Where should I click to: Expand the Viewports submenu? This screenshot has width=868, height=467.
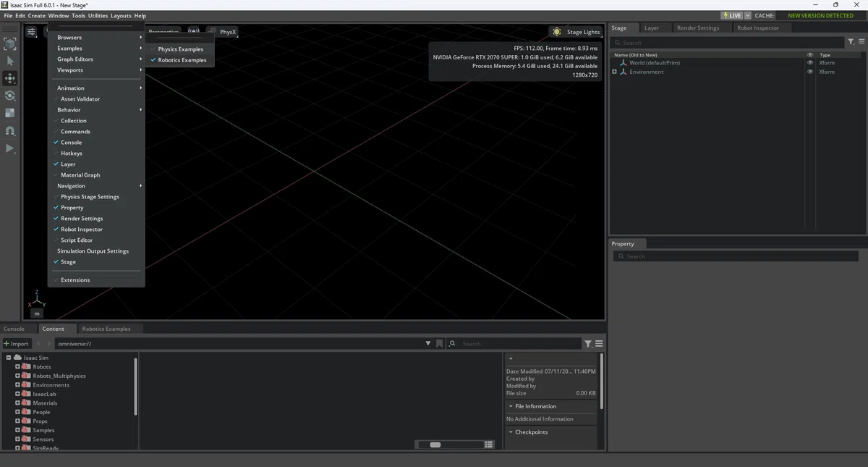tap(96, 70)
